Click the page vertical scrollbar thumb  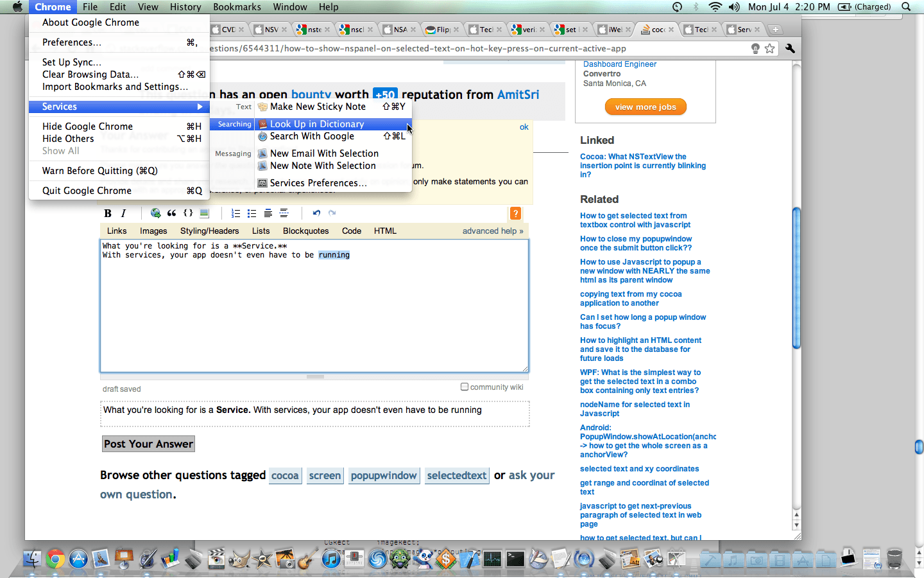tap(797, 278)
